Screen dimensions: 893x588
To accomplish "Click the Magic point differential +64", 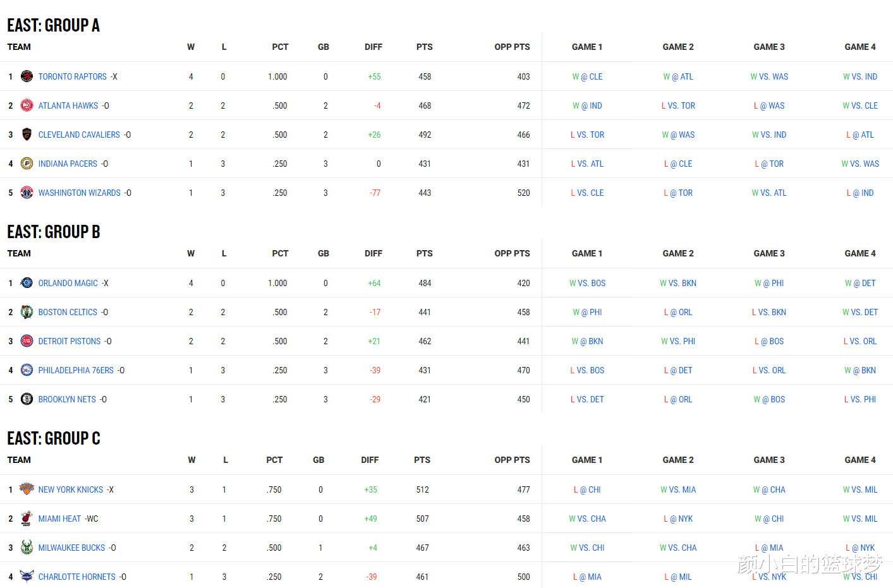I will pos(374,283).
